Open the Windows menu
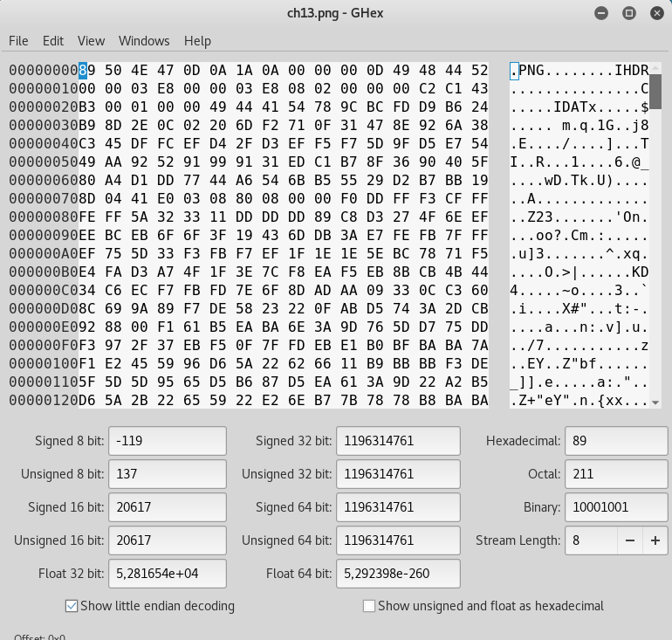The width and height of the screenshot is (672, 640). [144, 41]
